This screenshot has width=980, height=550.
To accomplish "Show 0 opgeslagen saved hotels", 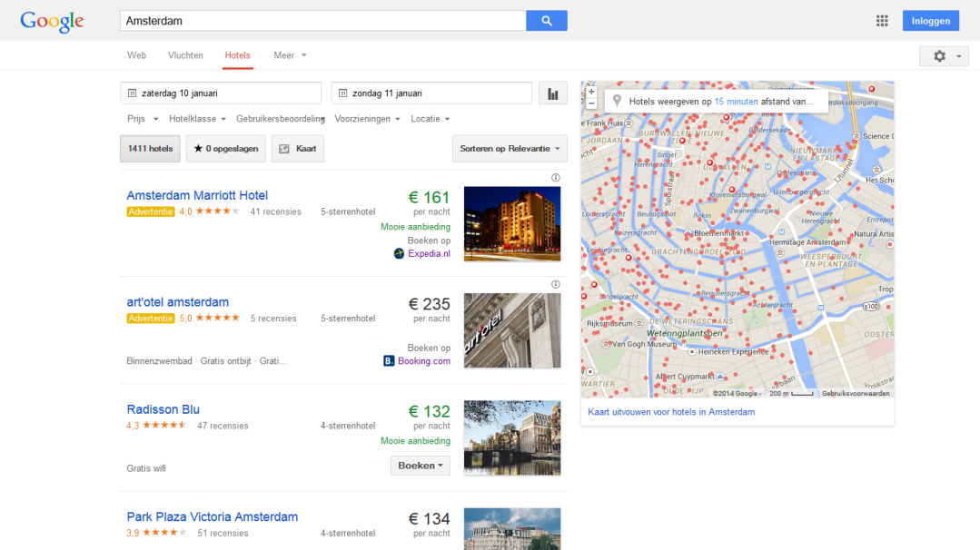I will [x=225, y=149].
